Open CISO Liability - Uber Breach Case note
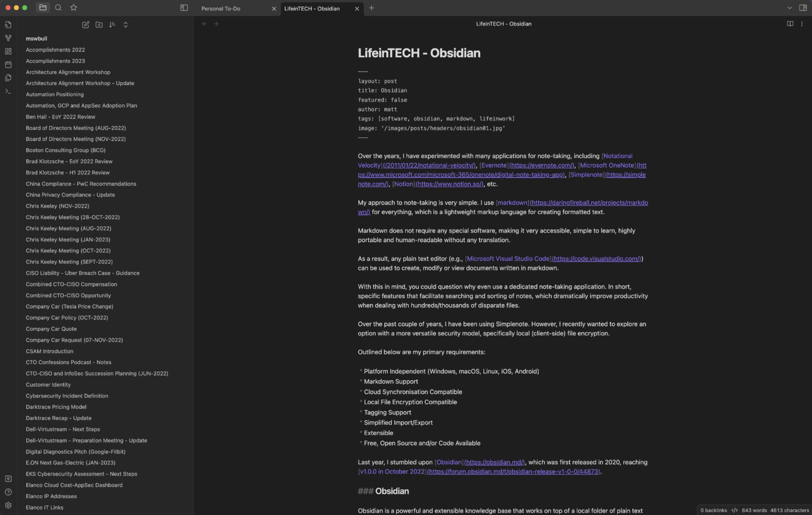The height and width of the screenshot is (515, 812). [x=83, y=273]
